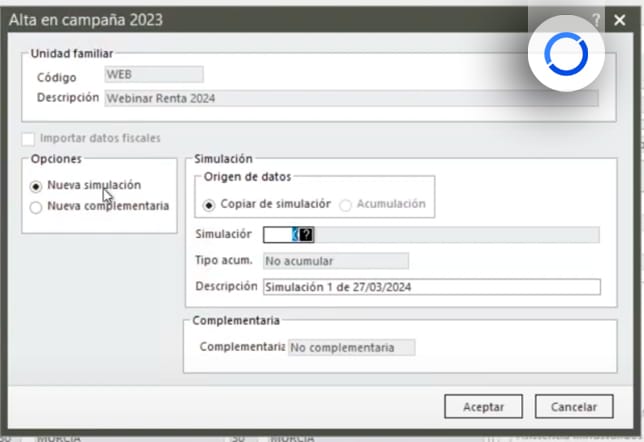This screenshot has width=644, height=442.
Task: Click the No complementaria field
Action: click(x=351, y=348)
